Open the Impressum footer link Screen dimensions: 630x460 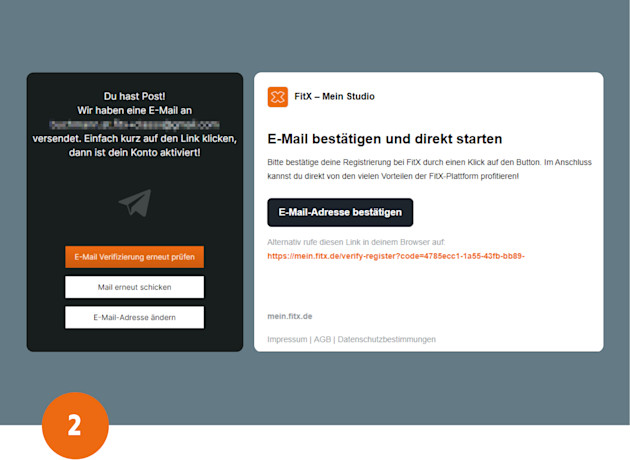tap(287, 339)
